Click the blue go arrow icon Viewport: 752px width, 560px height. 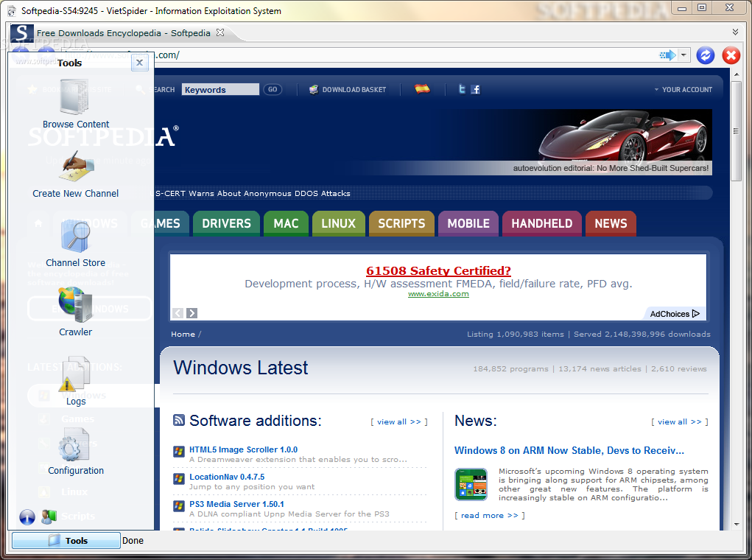pyautogui.click(x=667, y=55)
